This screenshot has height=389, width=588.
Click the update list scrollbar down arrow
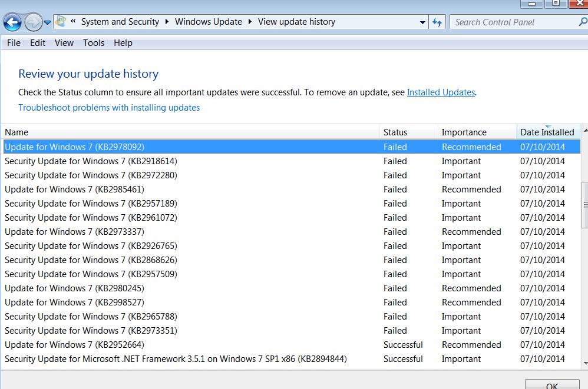pos(584,363)
